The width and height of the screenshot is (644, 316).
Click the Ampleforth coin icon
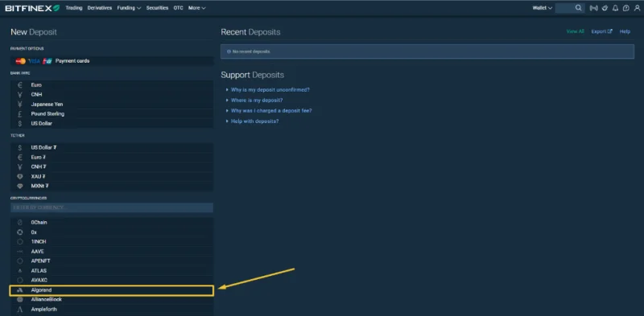pyautogui.click(x=19, y=310)
